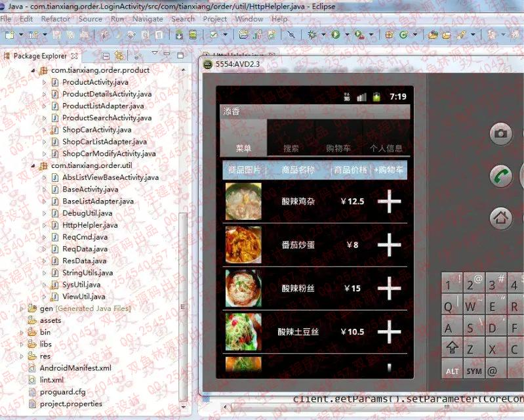Image resolution: width=524 pixels, height=420 pixels.
Task: Open the Source menu
Action: 91,19
